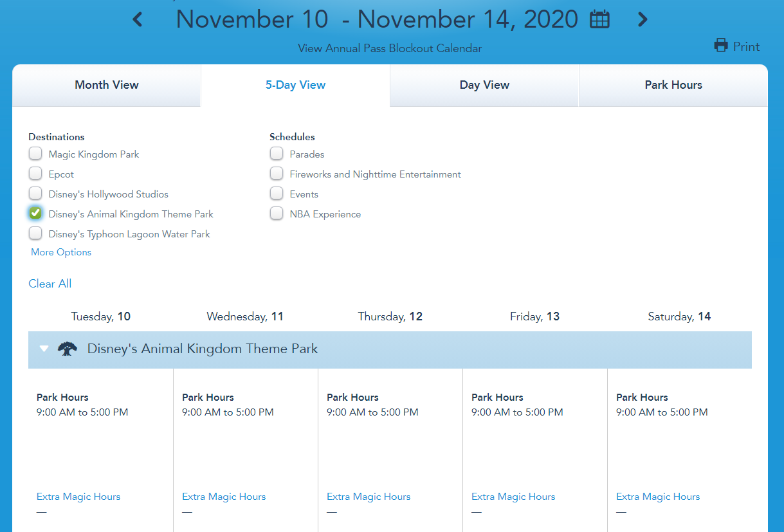Select Disney's Typhoon Lagoon Water Park checkbox
784x532 pixels.
[x=36, y=234]
